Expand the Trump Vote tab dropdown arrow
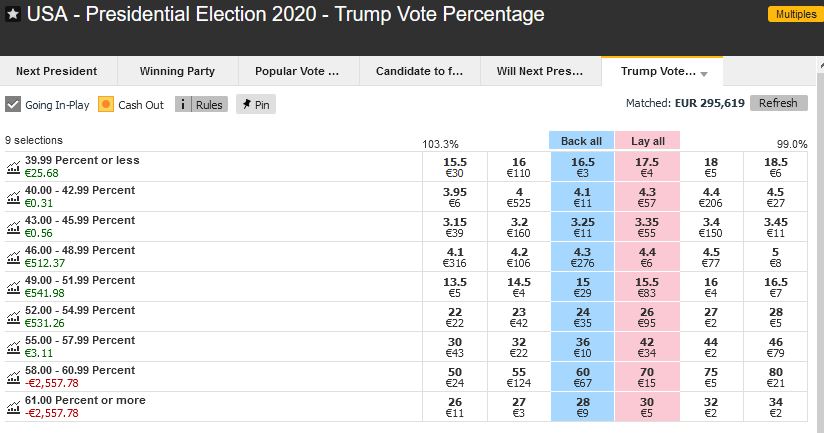Screen dimensions: 824x433 704,74
